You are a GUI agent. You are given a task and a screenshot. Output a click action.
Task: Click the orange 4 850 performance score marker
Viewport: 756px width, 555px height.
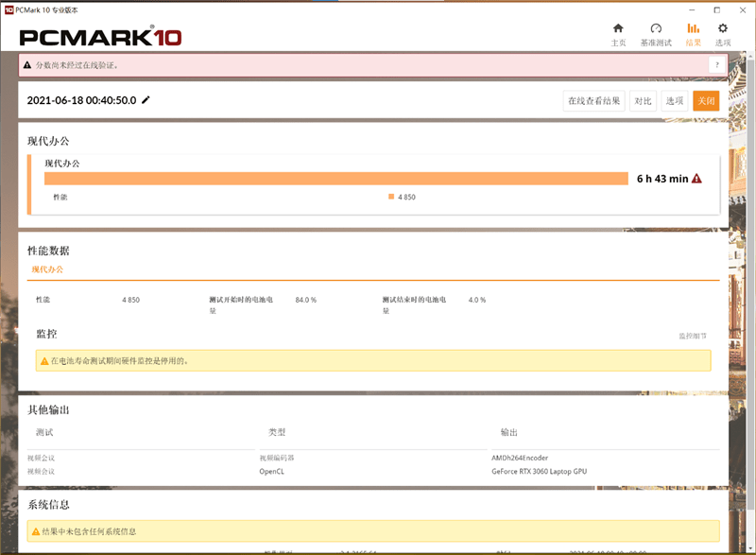point(391,197)
